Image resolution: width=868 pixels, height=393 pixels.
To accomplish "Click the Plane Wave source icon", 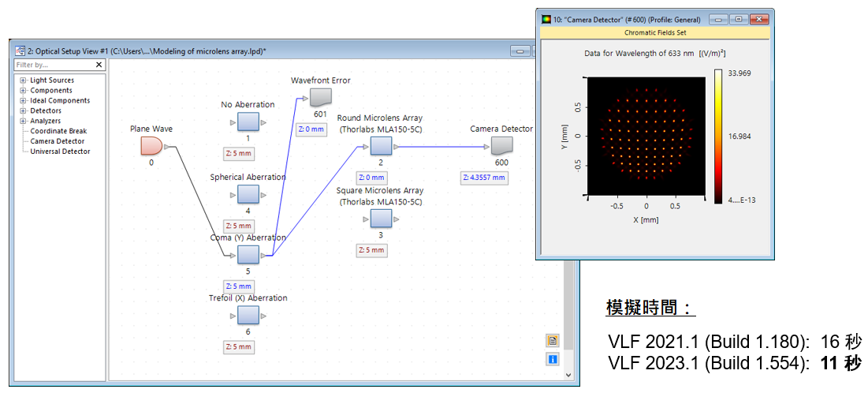I will pos(151,146).
